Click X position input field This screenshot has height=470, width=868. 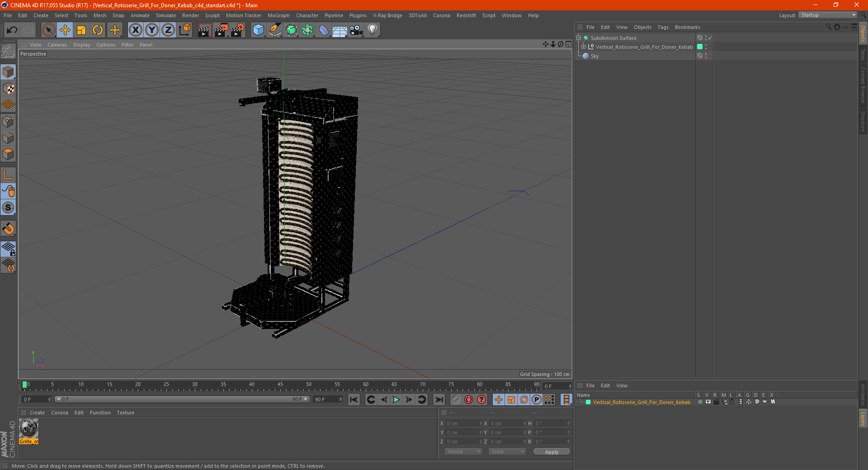(x=462, y=423)
